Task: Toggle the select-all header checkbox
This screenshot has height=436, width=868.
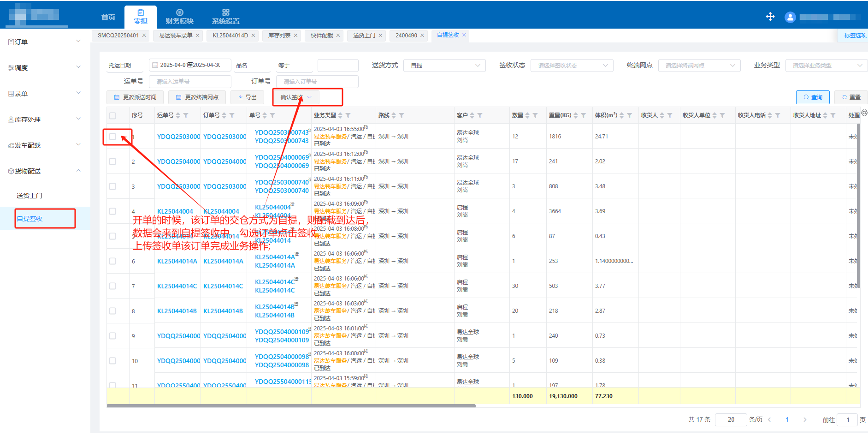Action: [112, 115]
